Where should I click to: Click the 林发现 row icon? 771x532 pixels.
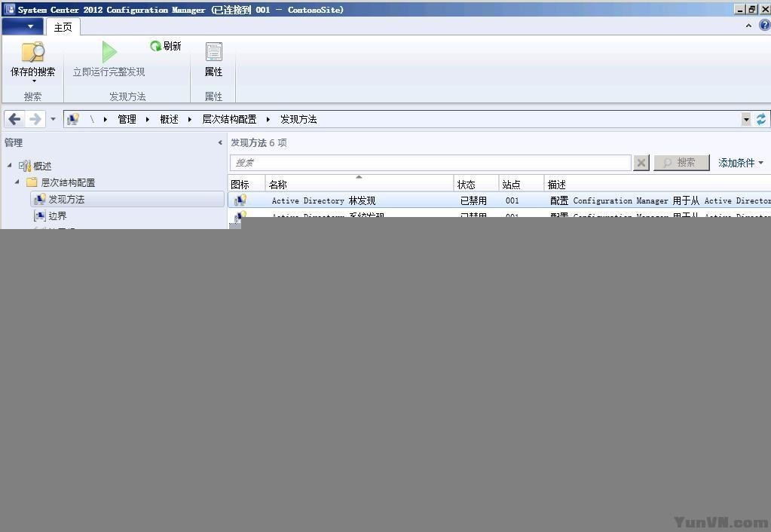pos(240,200)
